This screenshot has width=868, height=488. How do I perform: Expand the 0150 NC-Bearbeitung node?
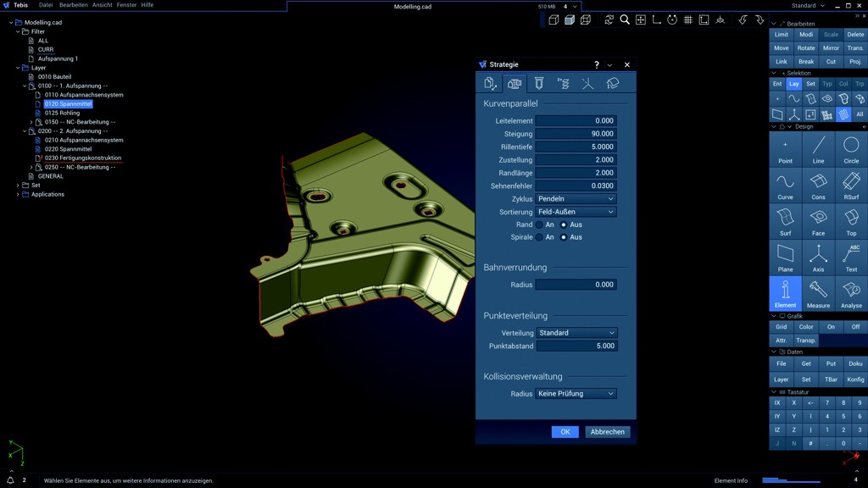[31, 122]
